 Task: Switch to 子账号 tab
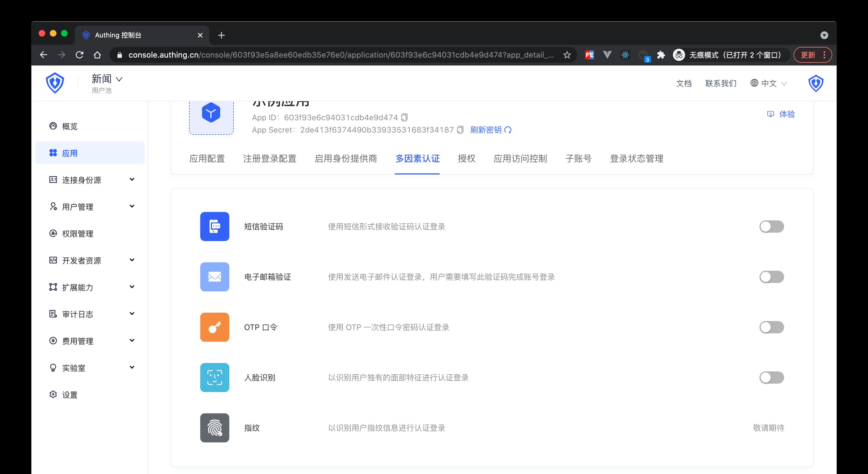(579, 158)
